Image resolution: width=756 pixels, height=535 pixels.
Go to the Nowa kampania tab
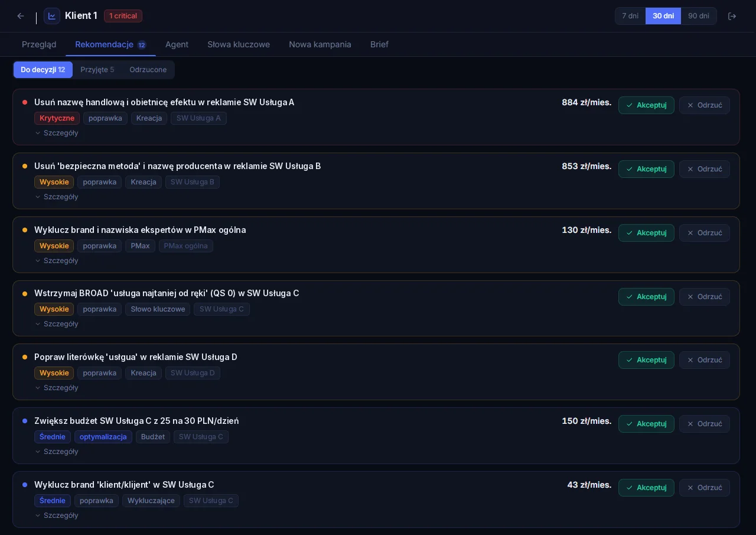[320, 44]
